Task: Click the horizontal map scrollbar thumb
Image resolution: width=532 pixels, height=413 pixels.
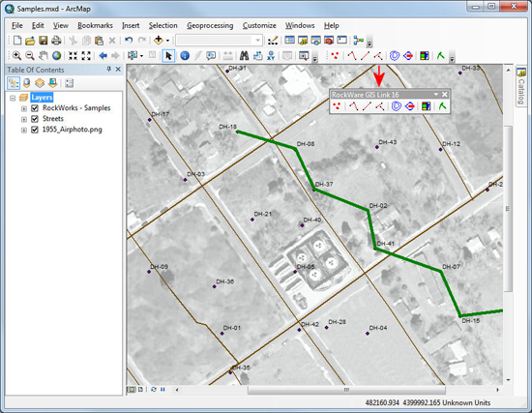Action: (x=346, y=390)
